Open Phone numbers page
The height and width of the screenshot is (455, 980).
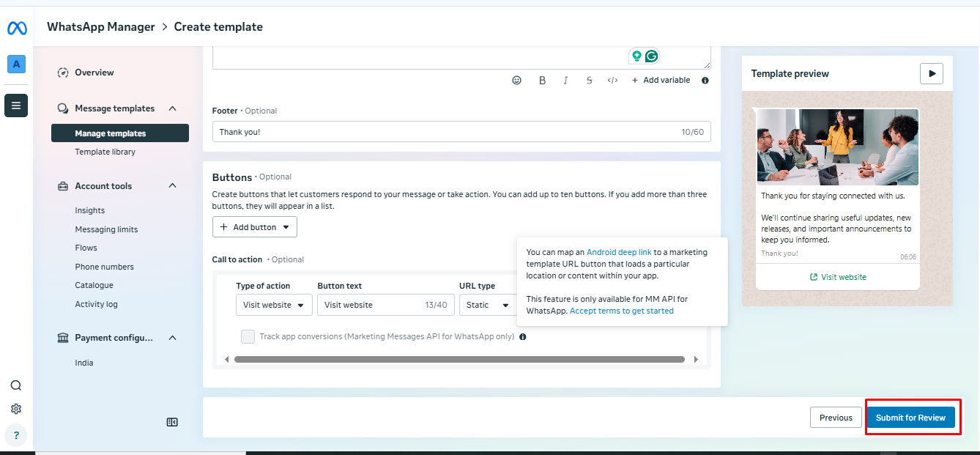(x=105, y=267)
